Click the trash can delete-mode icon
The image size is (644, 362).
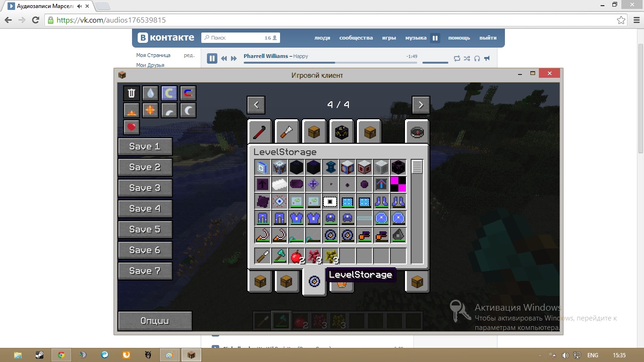click(132, 93)
